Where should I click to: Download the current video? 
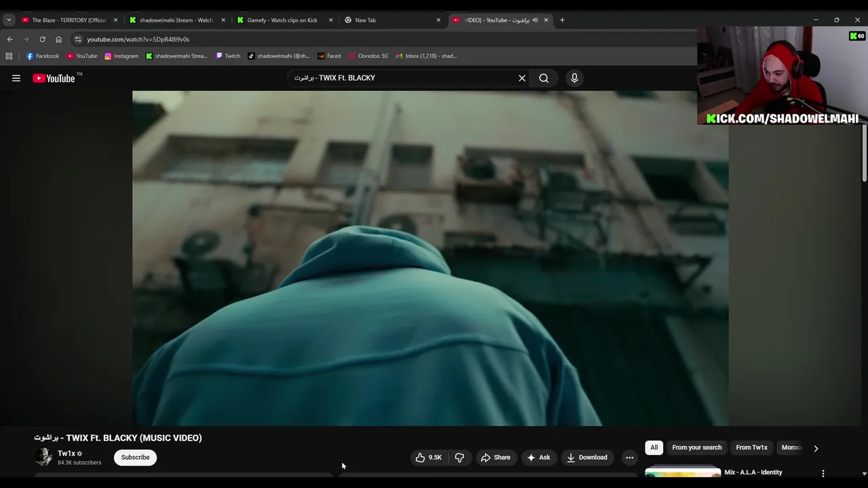(x=587, y=457)
